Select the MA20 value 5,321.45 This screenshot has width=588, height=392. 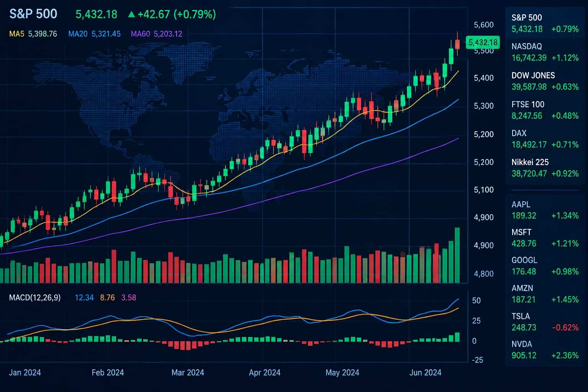pos(106,34)
